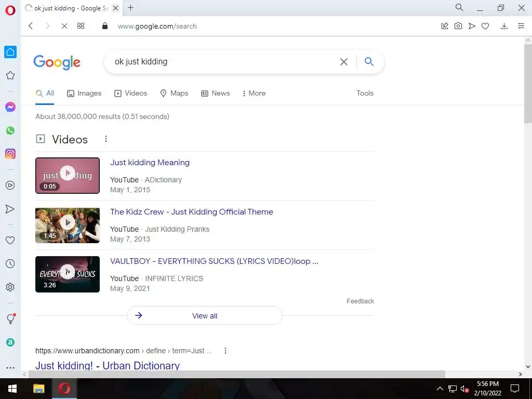View site security lock info
This screenshot has height=399, width=532.
pyautogui.click(x=105, y=26)
